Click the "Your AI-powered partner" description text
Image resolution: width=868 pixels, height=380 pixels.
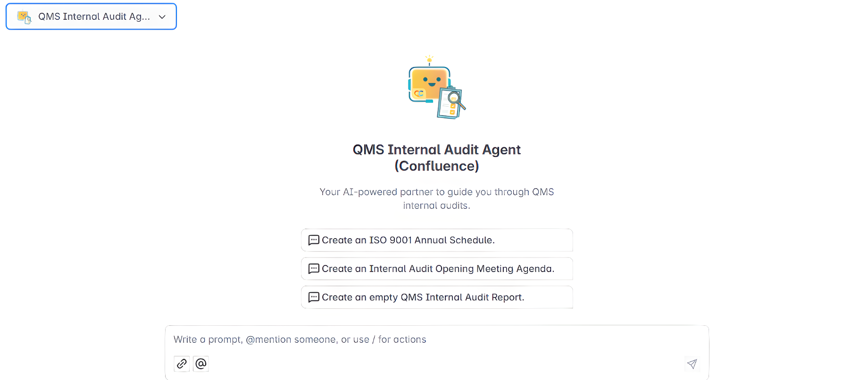coord(436,192)
